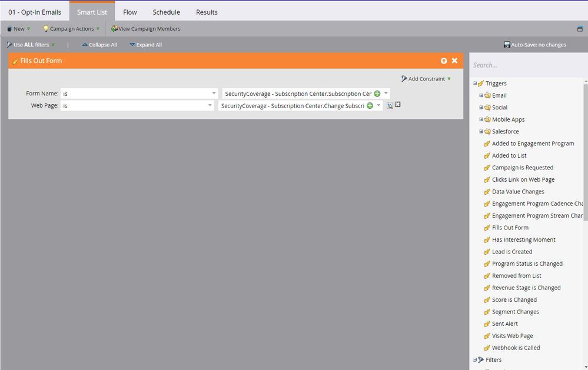Viewport: 588px width, 370px height.
Task: Switch to the Flow tab
Action: [130, 12]
